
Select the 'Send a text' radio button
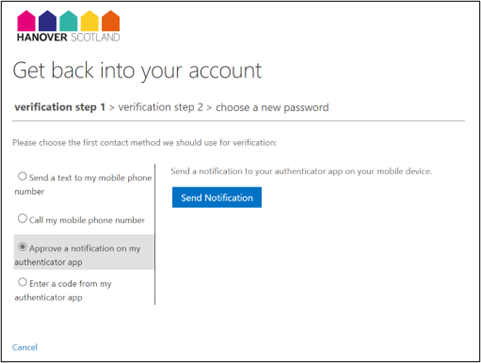(x=22, y=176)
